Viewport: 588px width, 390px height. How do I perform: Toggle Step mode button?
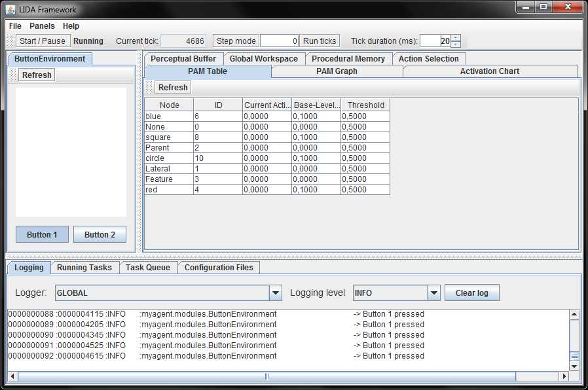(x=236, y=41)
